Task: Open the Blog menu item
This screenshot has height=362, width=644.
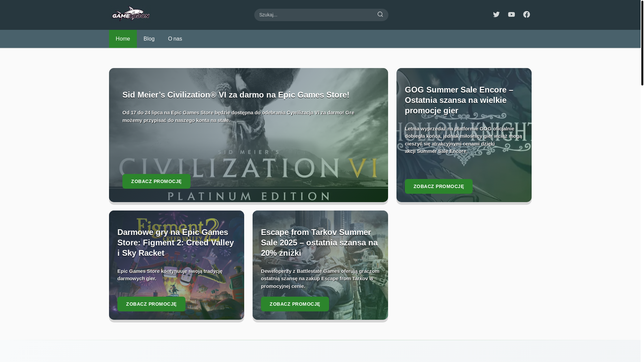Action: (149, 39)
